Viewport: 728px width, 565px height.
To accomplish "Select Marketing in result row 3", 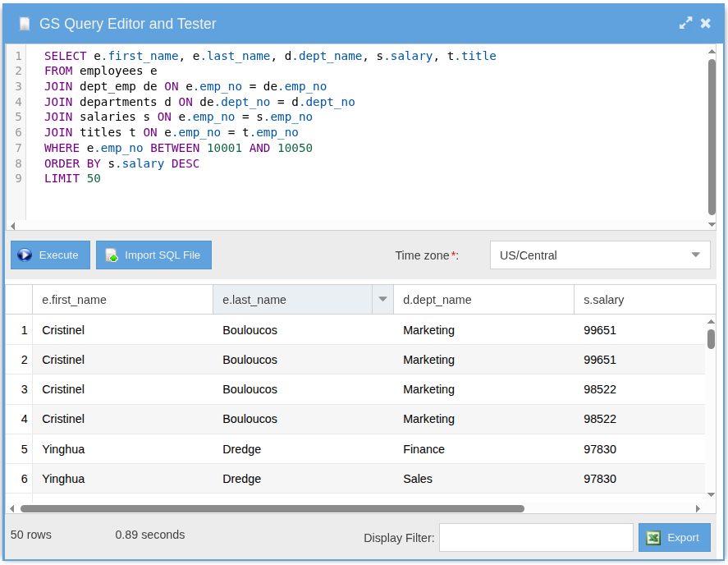I will pyautogui.click(x=429, y=389).
